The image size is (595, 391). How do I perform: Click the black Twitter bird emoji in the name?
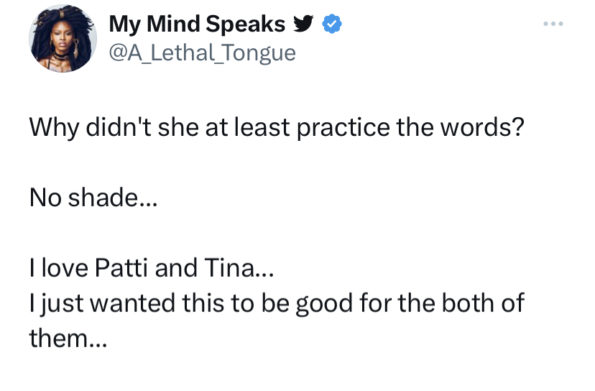click(x=304, y=24)
